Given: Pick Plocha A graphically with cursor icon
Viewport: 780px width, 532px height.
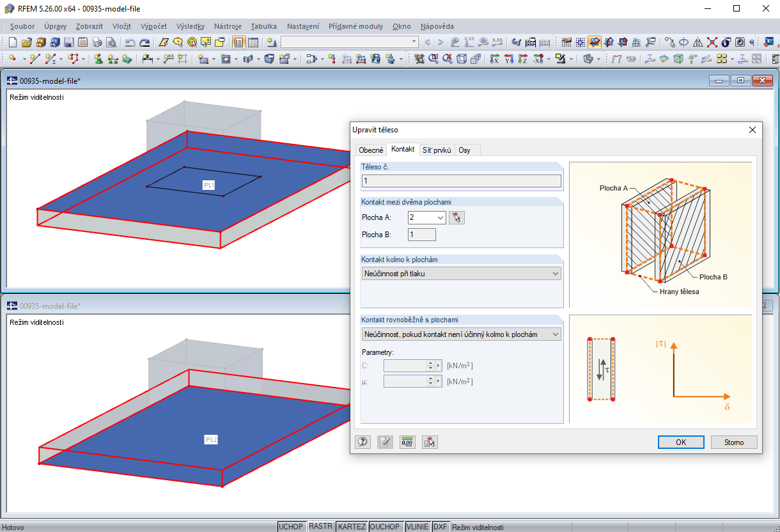Looking at the screenshot, I should point(456,217).
